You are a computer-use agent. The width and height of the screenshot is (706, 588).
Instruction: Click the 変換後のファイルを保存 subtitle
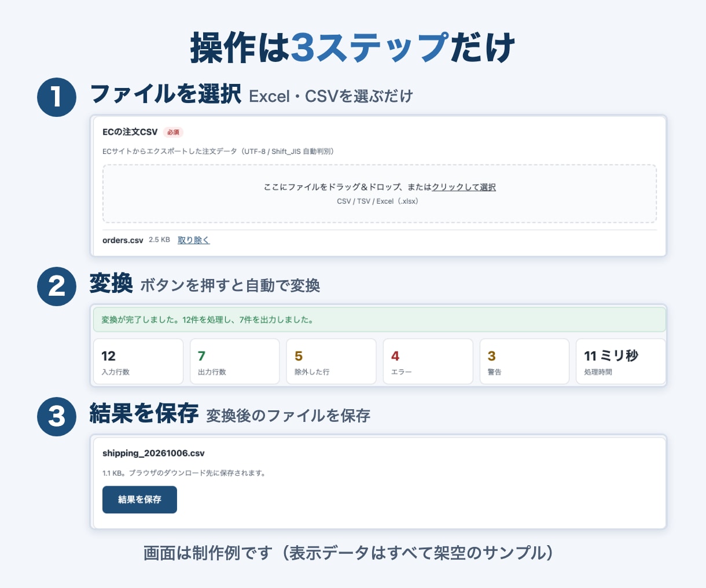288,416
